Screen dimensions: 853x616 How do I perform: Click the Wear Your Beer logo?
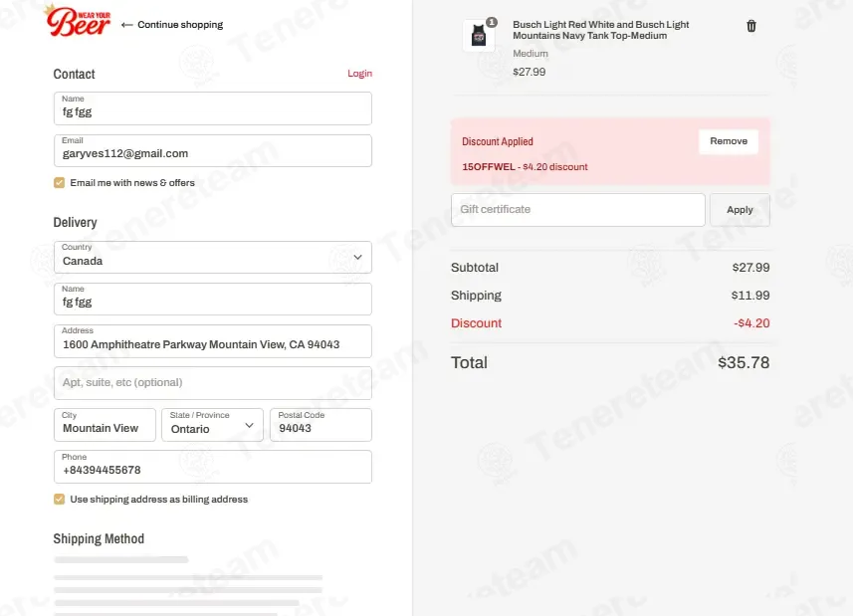tap(79, 20)
